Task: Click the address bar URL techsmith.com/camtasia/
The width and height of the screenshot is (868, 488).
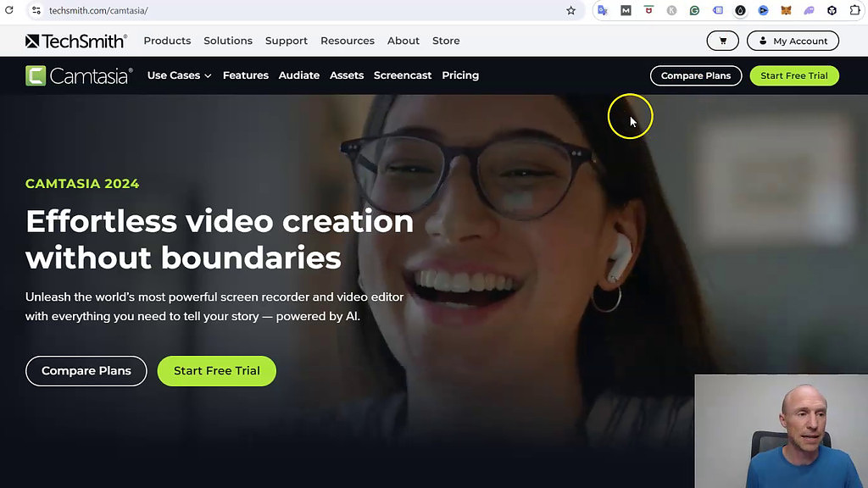Action: [98, 10]
